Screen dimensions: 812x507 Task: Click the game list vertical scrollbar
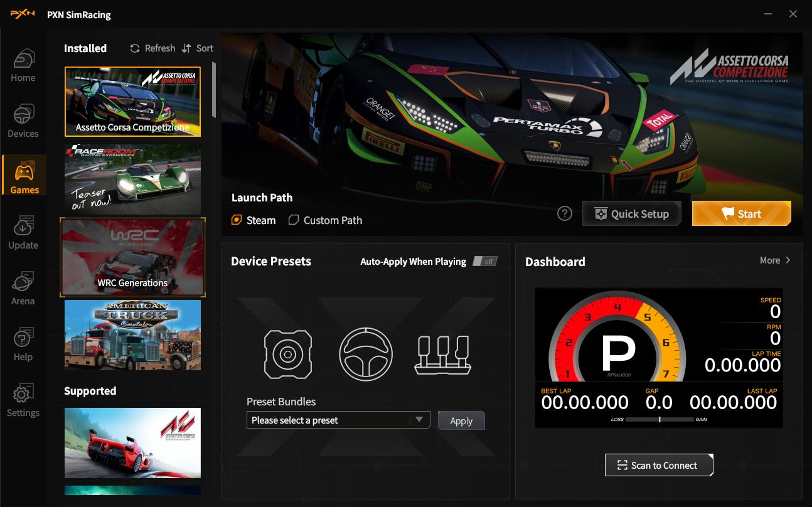pyautogui.click(x=214, y=89)
